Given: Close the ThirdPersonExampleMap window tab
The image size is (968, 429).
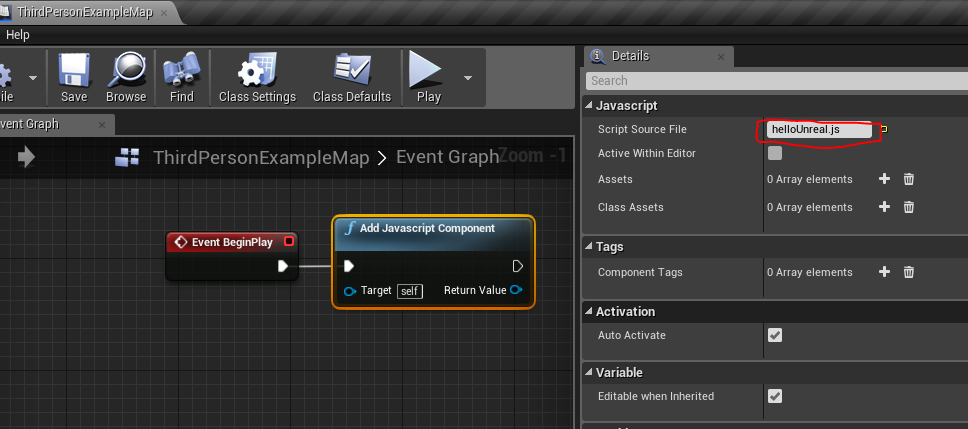Looking at the screenshot, I should click(164, 12).
